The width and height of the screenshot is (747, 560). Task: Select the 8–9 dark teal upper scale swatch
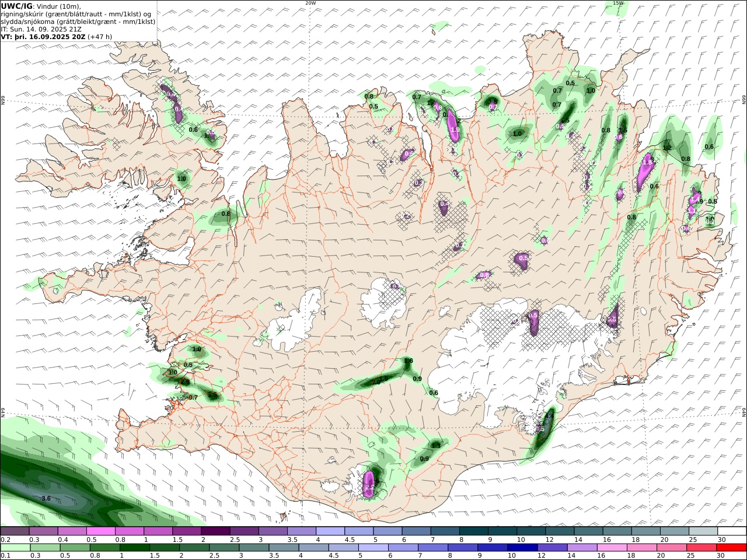click(473, 531)
